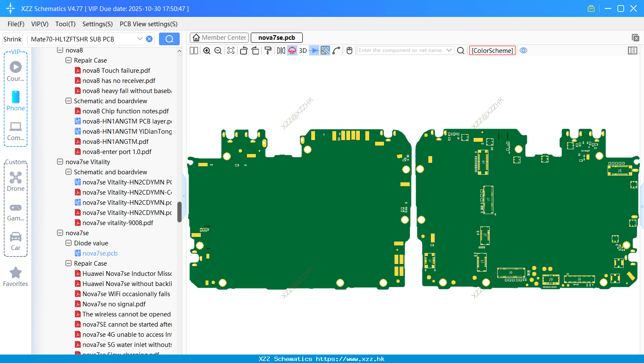Image resolution: width=644 pixels, height=363 pixels.
Task: Open nova7se vitality-9008.pdf
Action: (118, 223)
